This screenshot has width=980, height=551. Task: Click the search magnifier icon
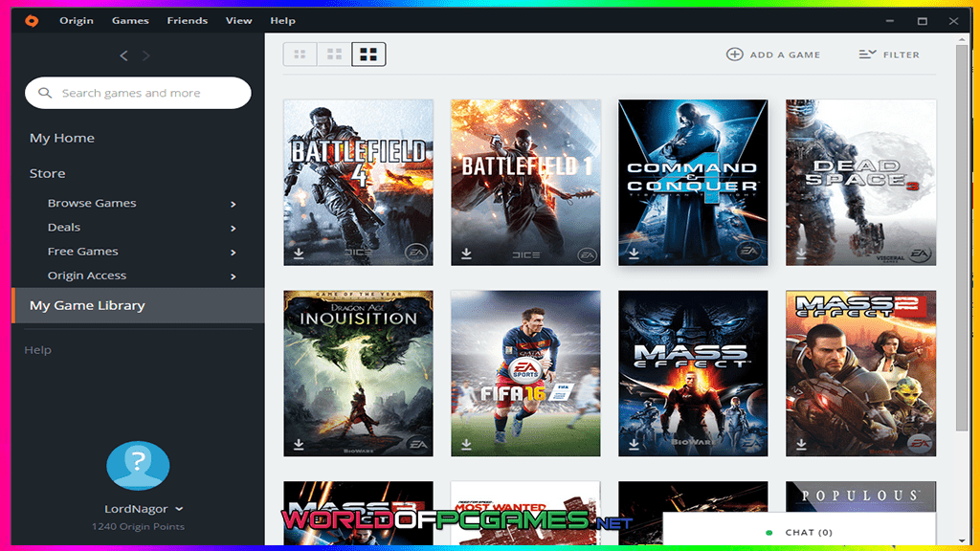click(44, 93)
